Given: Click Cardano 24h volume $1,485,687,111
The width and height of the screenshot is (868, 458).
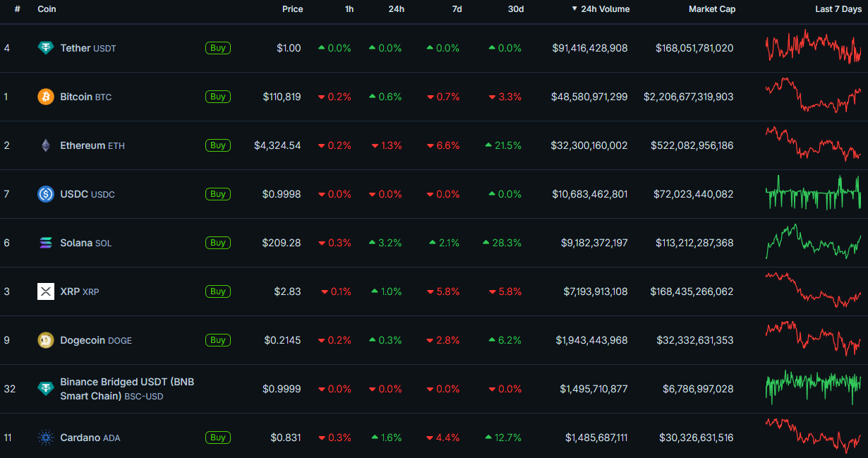Looking at the screenshot, I should pos(596,438).
